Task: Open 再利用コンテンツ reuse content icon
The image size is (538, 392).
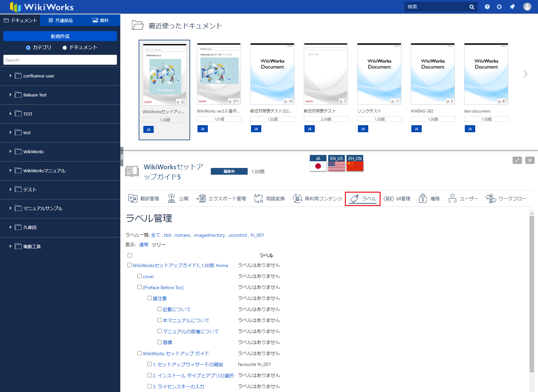Action: pyautogui.click(x=297, y=198)
